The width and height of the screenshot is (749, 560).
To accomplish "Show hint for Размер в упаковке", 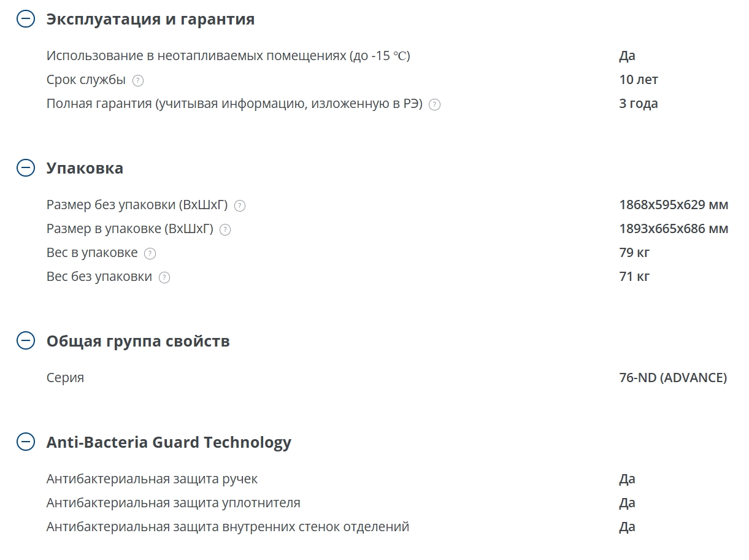I will click(225, 229).
